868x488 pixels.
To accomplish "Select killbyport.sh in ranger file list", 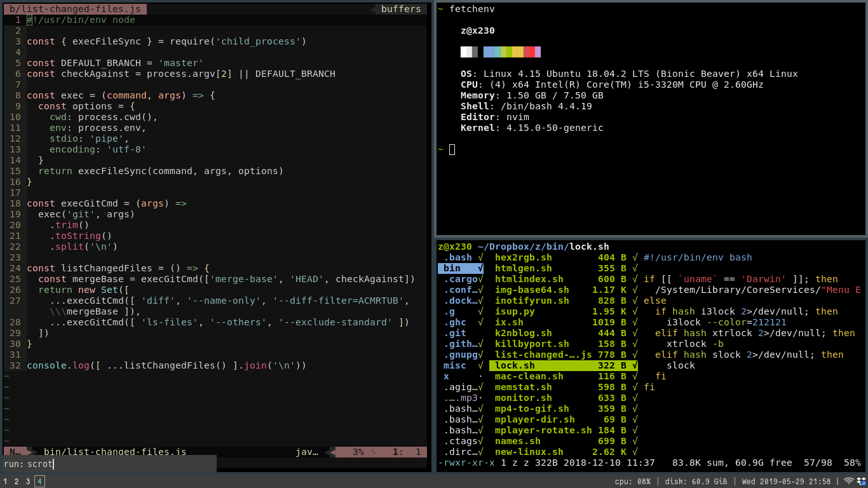I will pyautogui.click(x=564, y=344).
